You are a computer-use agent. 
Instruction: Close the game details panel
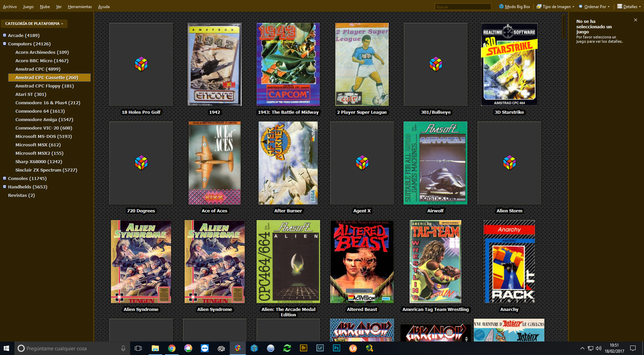pos(636,20)
